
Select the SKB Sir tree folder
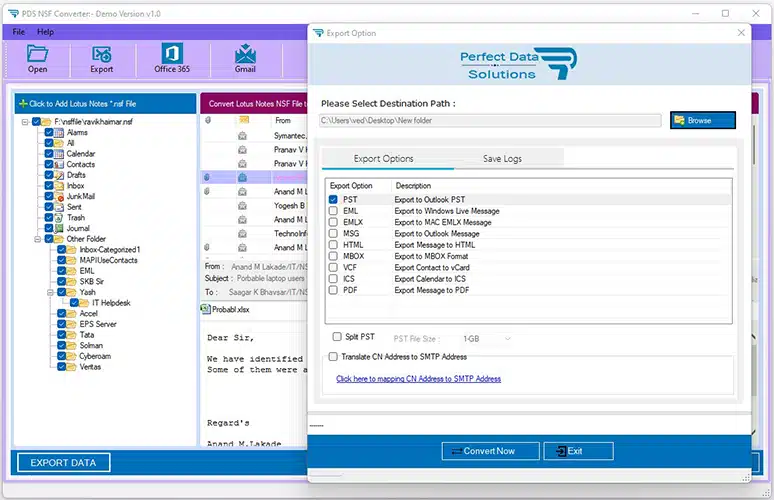point(91,281)
